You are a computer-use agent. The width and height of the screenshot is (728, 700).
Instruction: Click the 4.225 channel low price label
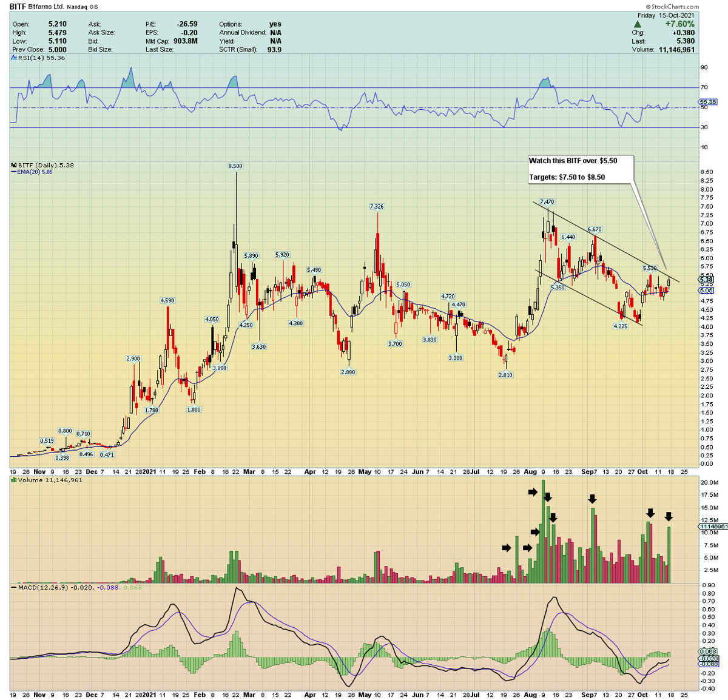pos(621,326)
